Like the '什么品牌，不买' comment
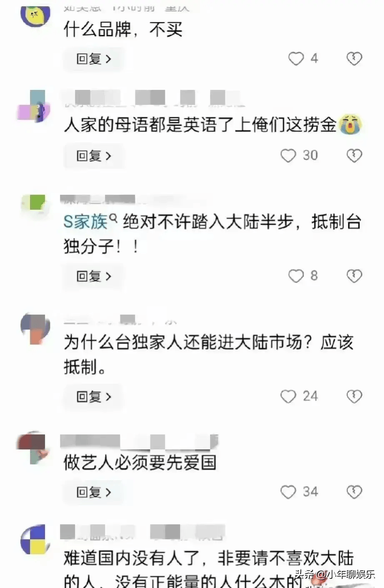Image resolution: width=384 pixels, height=588 pixels. click(x=296, y=59)
